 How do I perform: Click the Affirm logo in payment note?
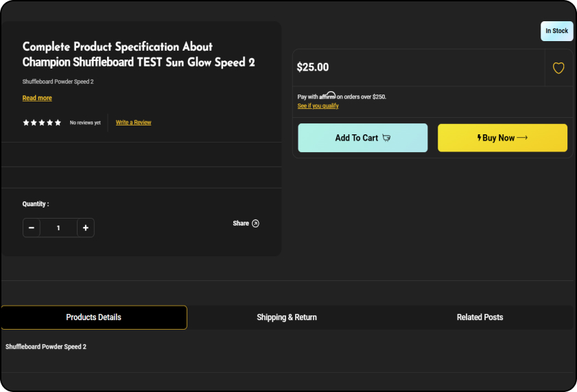(x=327, y=96)
